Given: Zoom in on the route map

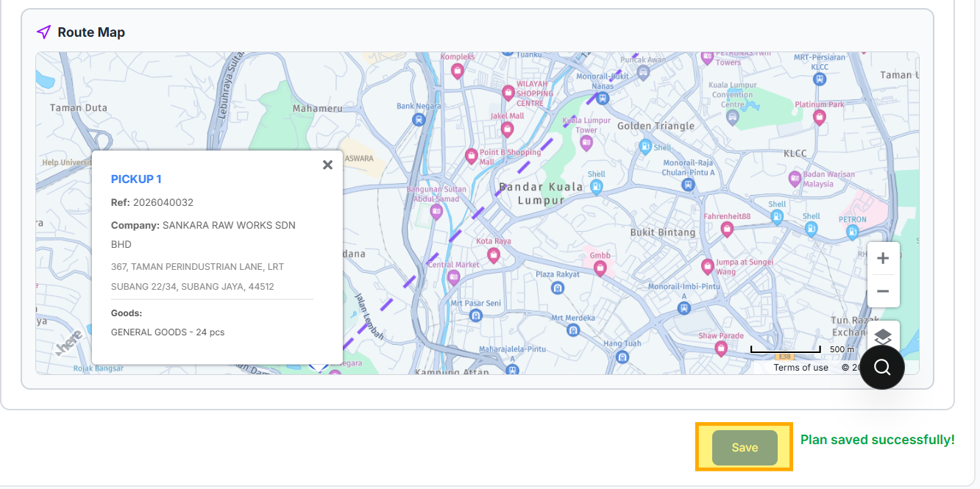Looking at the screenshot, I should click(883, 258).
